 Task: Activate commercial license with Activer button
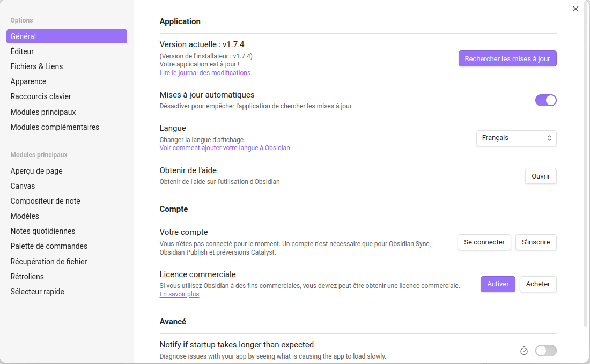point(498,284)
